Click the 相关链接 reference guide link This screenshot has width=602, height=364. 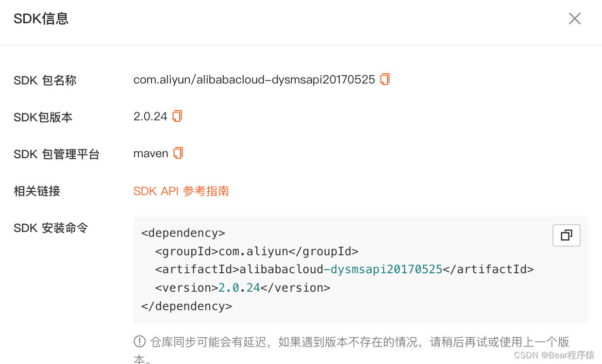[x=181, y=191]
